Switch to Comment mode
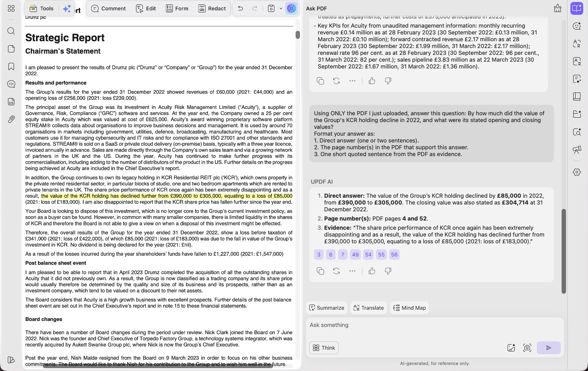The height and width of the screenshot is (371, 588). [108, 8]
